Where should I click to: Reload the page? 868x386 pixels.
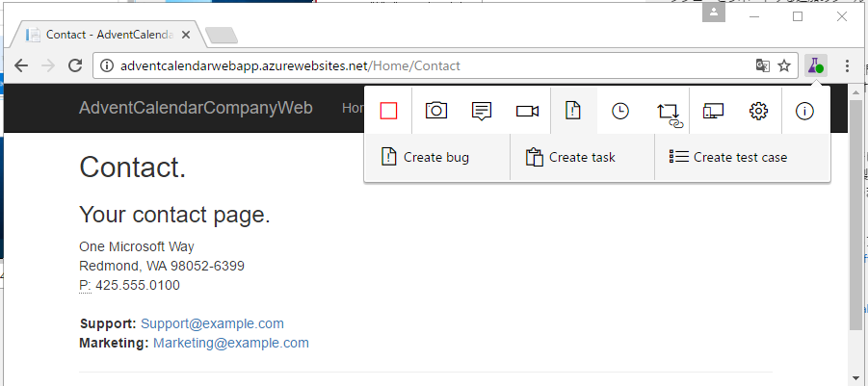75,65
